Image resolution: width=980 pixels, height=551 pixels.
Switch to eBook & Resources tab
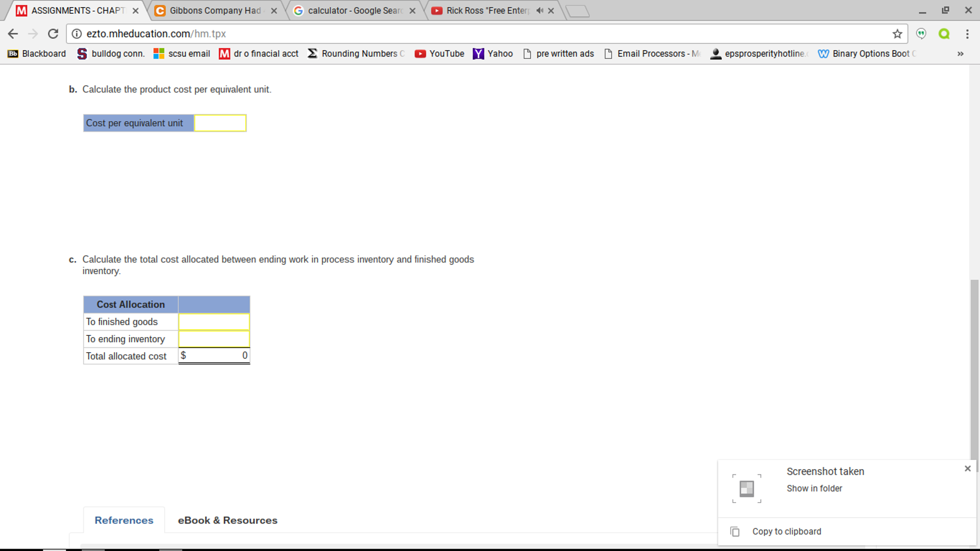click(x=228, y=519)
